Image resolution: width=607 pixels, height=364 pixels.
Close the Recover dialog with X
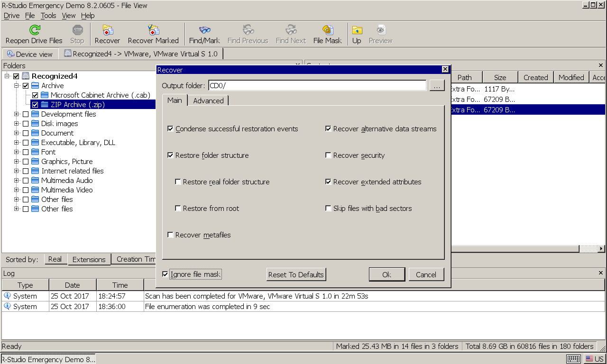point(445,69)
